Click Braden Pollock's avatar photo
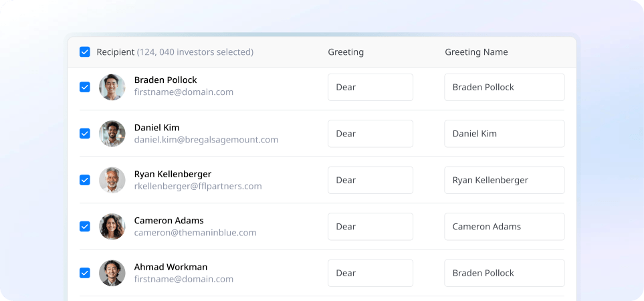Screen dimensions: 644x301 pyautogui.click(x=112, y=87)
